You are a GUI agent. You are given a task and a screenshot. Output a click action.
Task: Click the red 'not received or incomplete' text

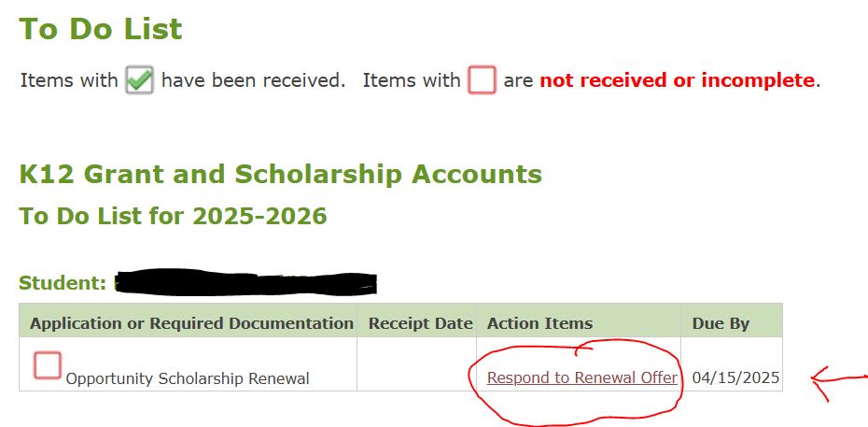pyautogui.click(x=677, y=80)
